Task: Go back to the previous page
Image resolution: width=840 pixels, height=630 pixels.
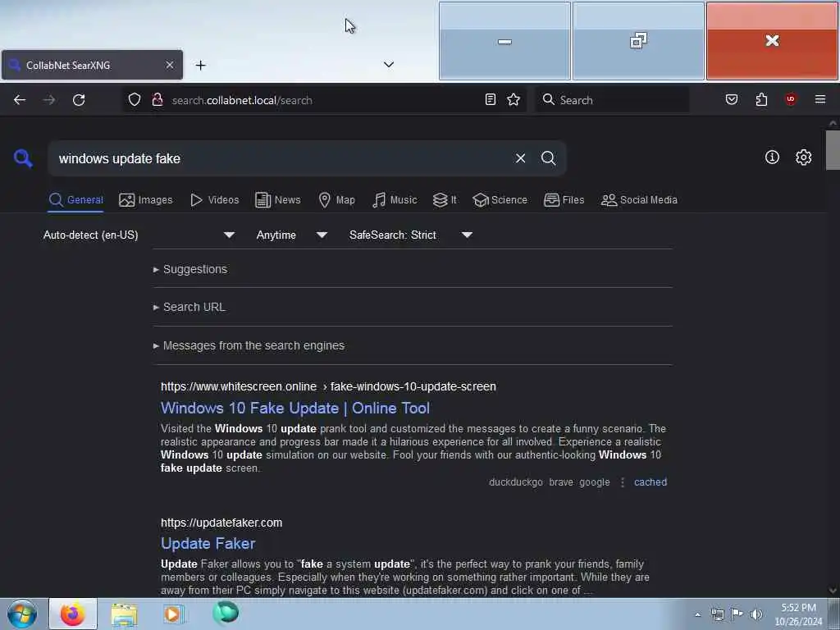Action: (20, 99)
